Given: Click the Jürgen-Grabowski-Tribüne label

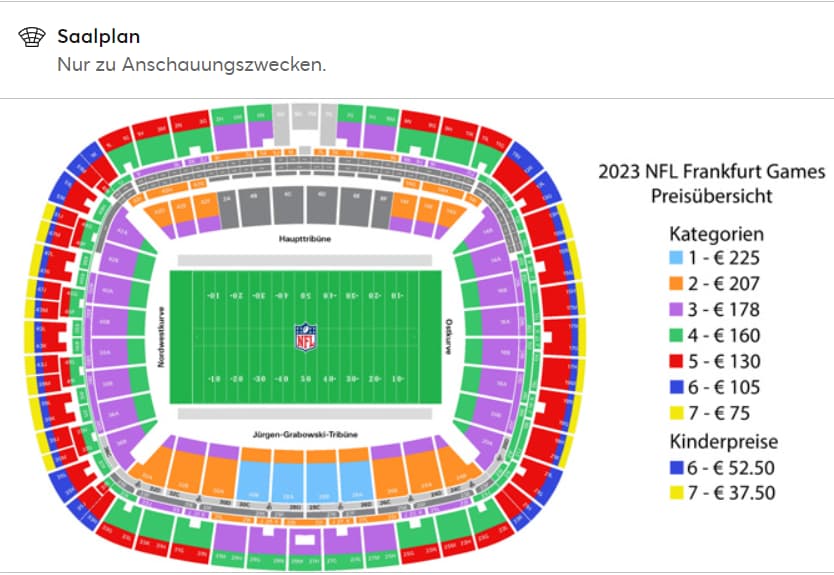Looking at the screenshot, I should [x=305, y=435].
